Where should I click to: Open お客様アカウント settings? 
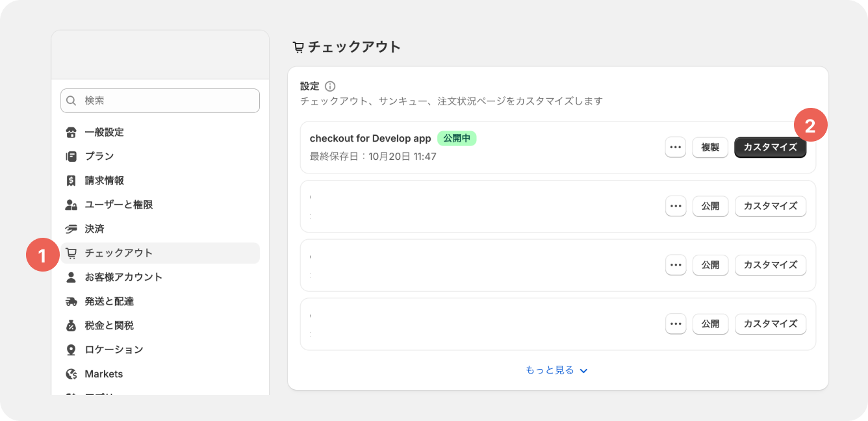coord(123,277)
